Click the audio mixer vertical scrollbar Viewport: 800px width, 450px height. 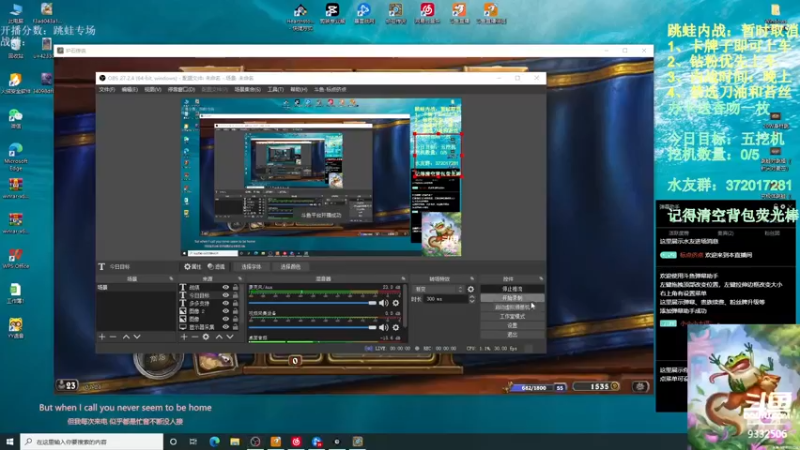[x=405, y=306]
